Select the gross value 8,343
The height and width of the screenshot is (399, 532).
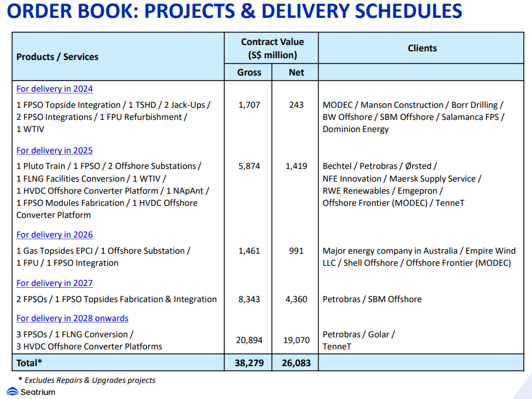(x=249, y=299)
